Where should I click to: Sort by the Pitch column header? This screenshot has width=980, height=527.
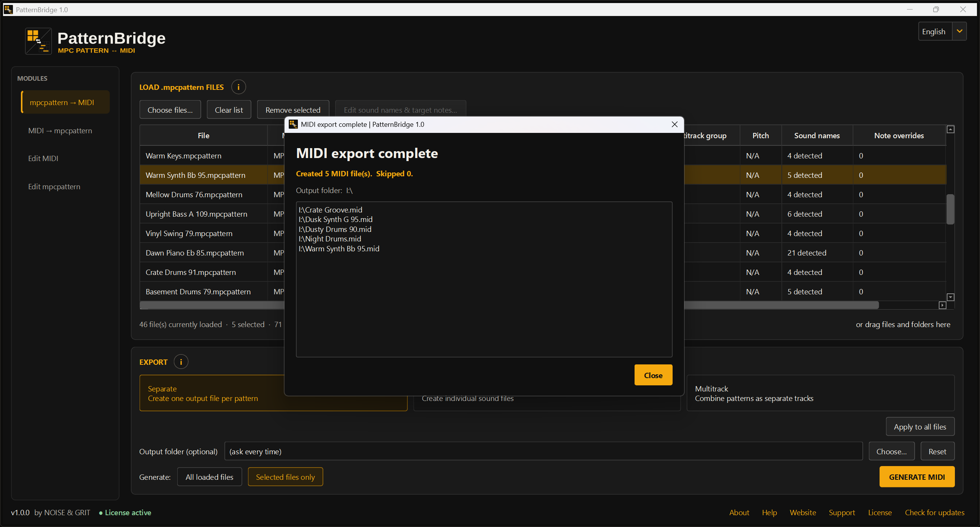[x=760, y=136]
